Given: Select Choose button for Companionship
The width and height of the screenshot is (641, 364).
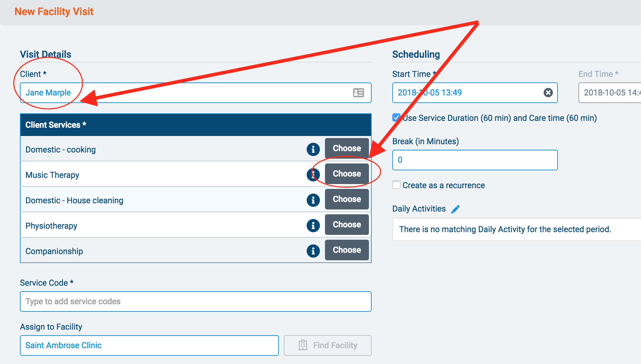Looking at the screenshot, I should pos(347,250).
